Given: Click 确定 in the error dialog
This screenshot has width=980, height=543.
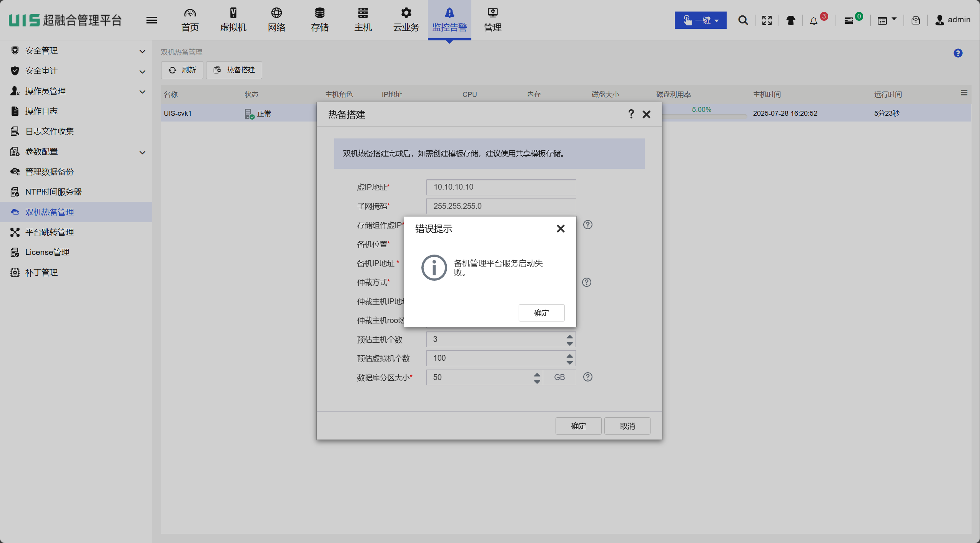Looking at the screenshot, I should [x=541, y=313].
